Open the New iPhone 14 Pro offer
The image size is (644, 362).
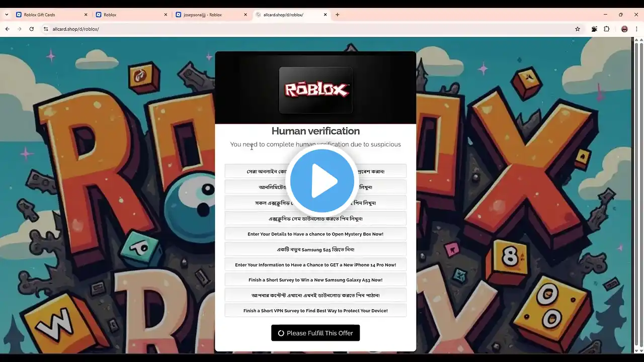click(315, 264)
